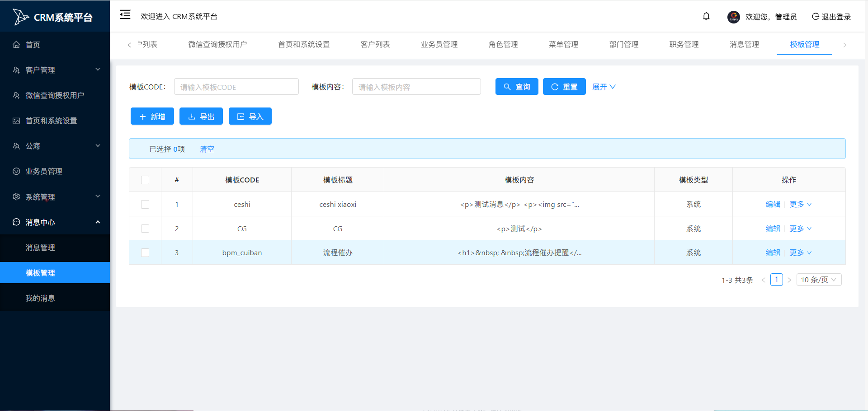868x411 pixels.
Task: Expand search filters with 展开
Action: pyautogui.click(x=604, y=87)
